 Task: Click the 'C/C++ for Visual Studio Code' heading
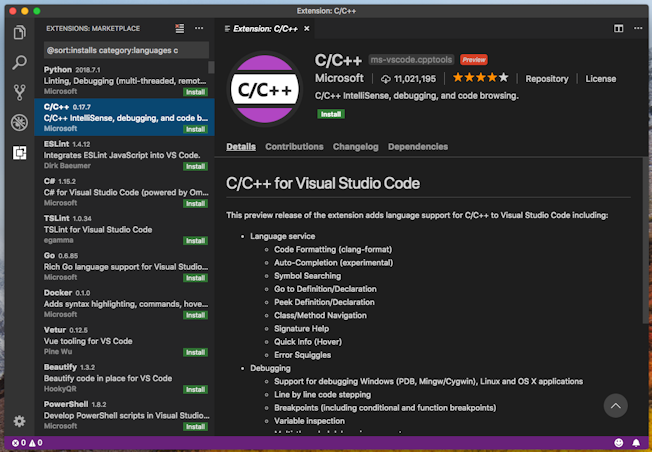click(323, 183)
